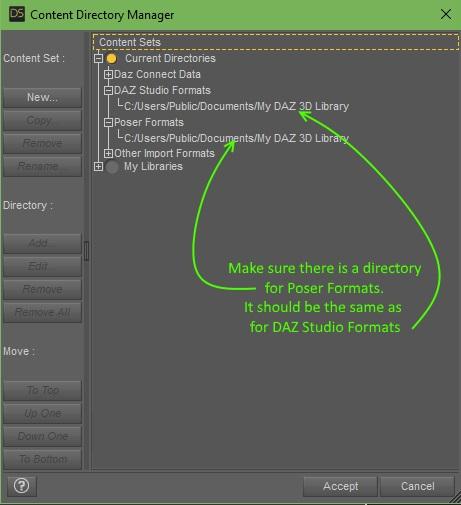This screenshot has height=505, width=461.
Task: Click the Rename content set button
Action: tap(42, 166)
